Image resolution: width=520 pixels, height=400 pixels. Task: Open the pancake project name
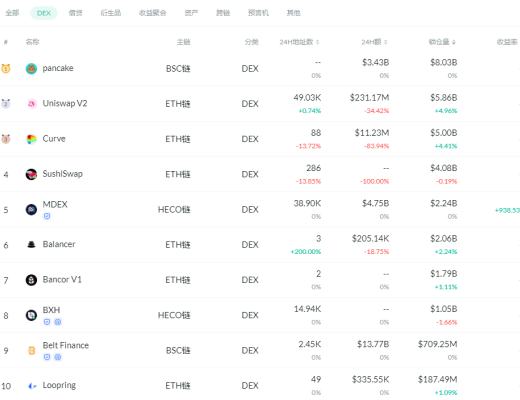tap(58, 68)
